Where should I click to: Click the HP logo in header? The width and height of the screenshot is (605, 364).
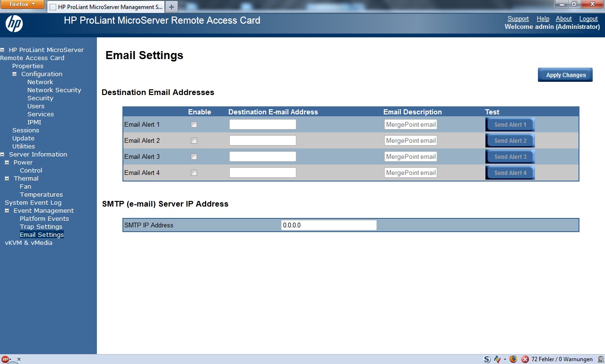14,24
